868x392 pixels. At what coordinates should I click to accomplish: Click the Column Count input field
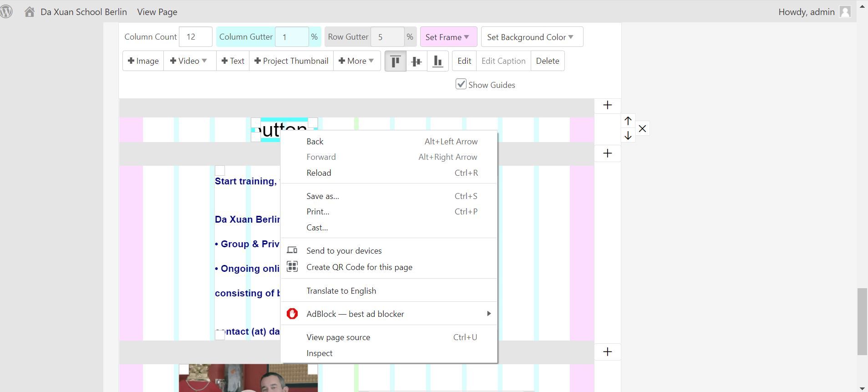point(195,37)
